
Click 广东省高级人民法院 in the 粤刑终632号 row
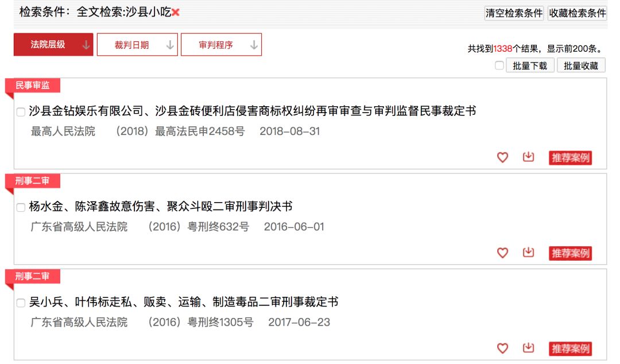[x=79, y=227]
